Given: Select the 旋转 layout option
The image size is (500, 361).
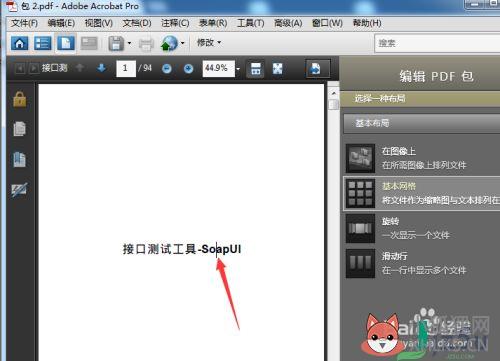Looking at the screenshot, I should coord(422,228).
